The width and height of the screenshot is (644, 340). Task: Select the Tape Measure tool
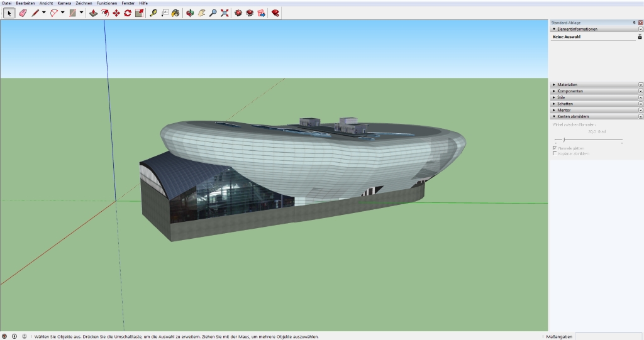tap(153, 13)
